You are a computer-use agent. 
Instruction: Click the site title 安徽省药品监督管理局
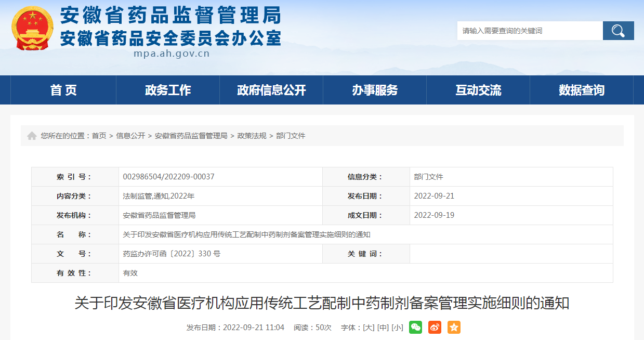point(171,16)
